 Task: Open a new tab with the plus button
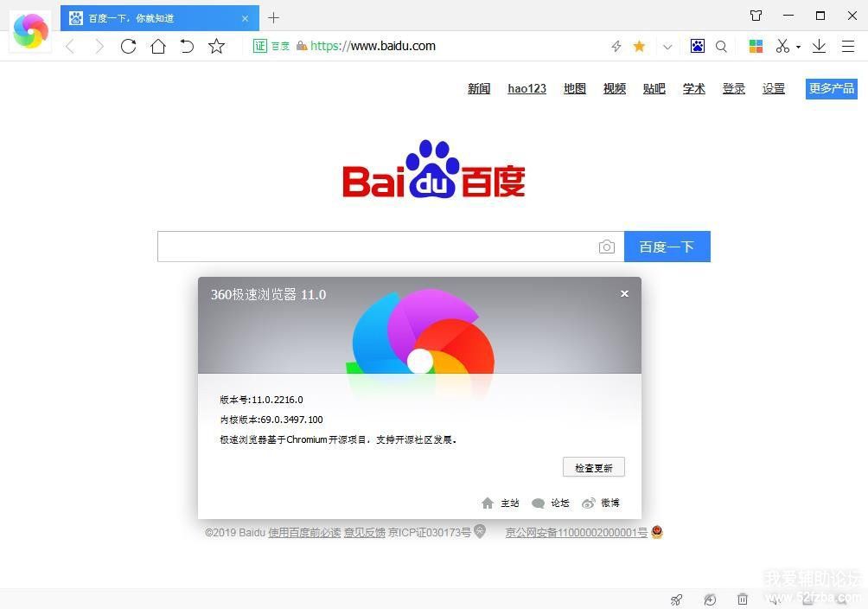coord(273,18)
